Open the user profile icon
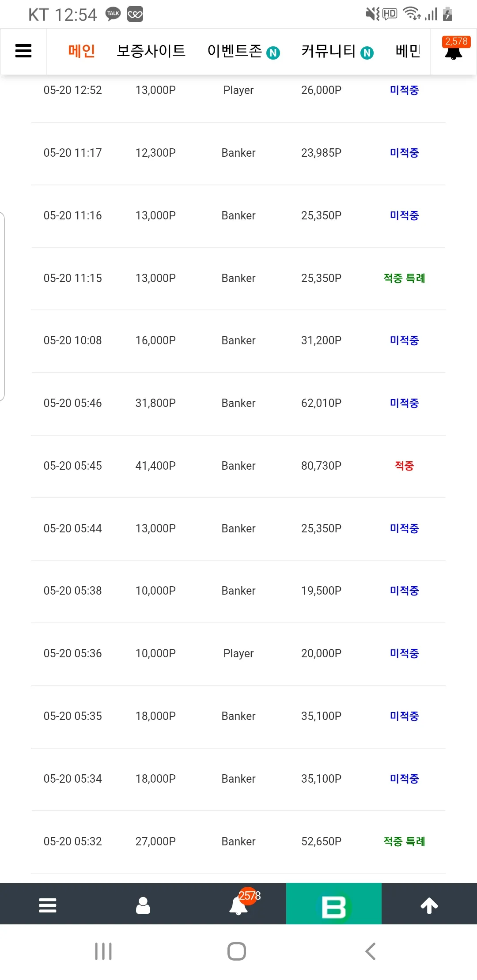Image resolution: width=477 pixels, height=980 pixels. point(143,905)
